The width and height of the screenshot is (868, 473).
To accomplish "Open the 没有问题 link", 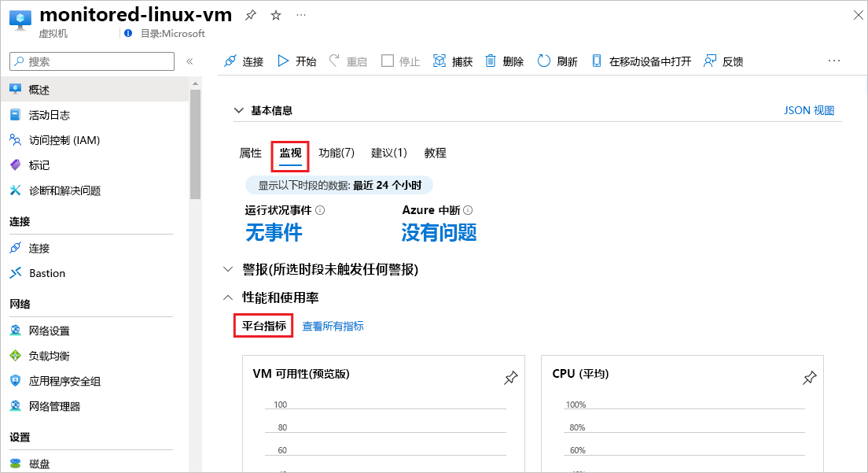I will click(439, 232).
